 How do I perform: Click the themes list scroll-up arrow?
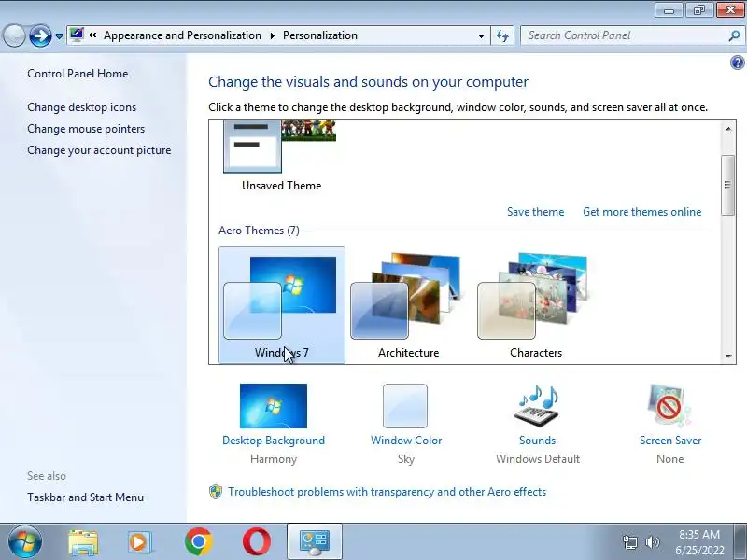pyautogui.click(x=728, y=129)
